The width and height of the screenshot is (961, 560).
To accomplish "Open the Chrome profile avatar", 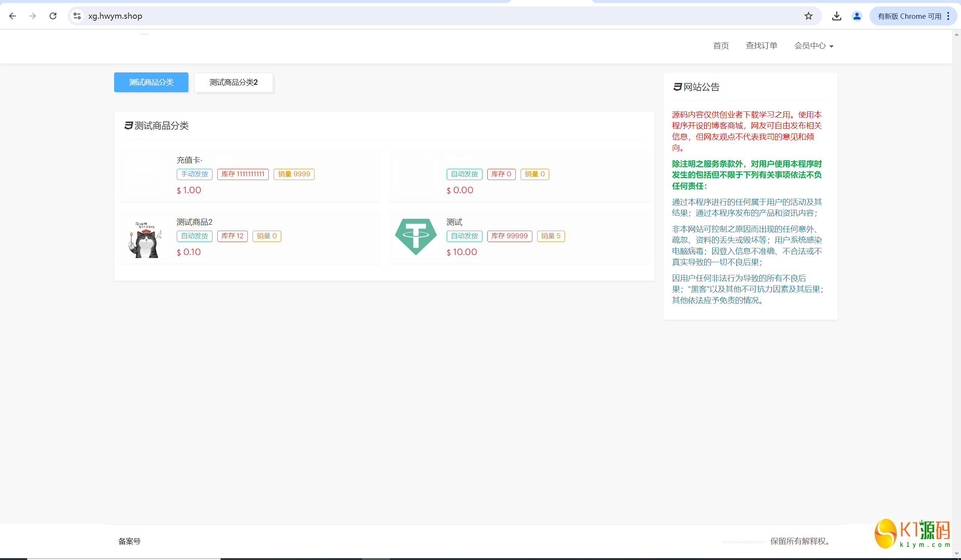I will (x=857, y=16).
